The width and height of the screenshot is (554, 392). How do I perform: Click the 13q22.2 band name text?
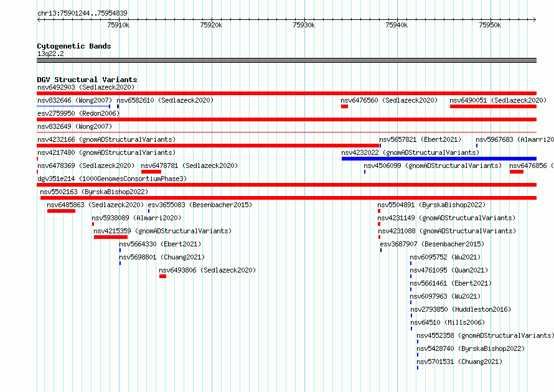click(50, 54)
